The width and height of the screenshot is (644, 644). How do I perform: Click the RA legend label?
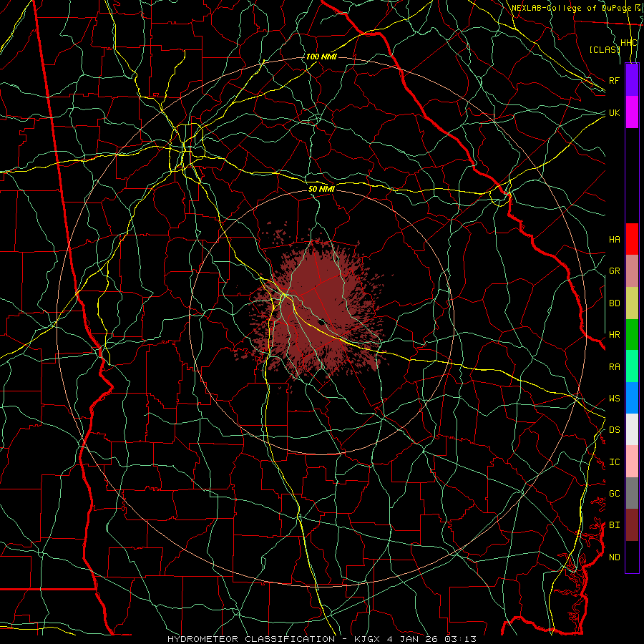(x=614, y=366)
